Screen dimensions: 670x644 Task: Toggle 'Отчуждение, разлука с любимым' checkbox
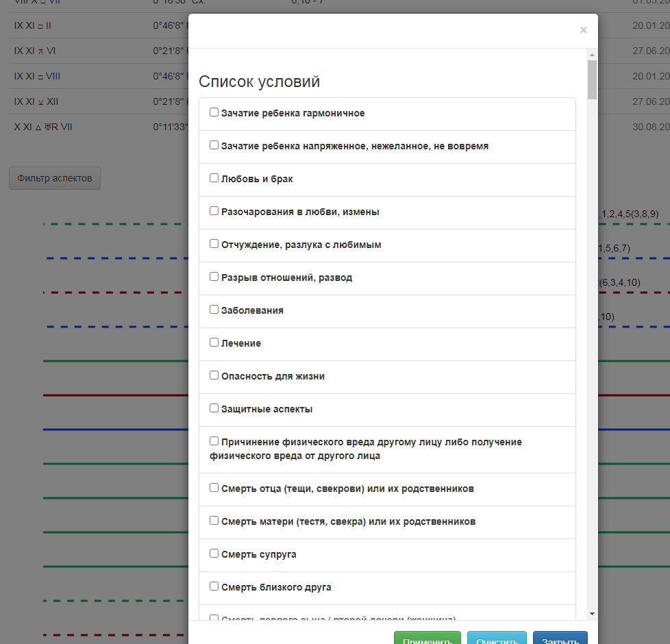pyautogui.click(x=214, y=244)
